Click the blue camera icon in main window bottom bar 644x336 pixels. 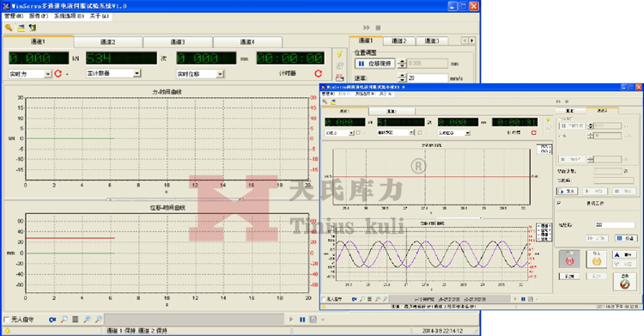pyautogui.click(x=52, y=319)
